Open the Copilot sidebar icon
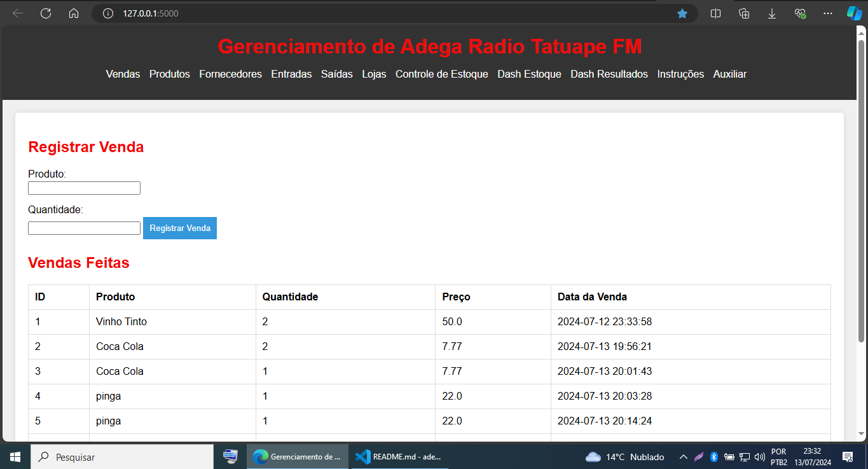The height and width of the screenshot is (469, 868). 854,13
